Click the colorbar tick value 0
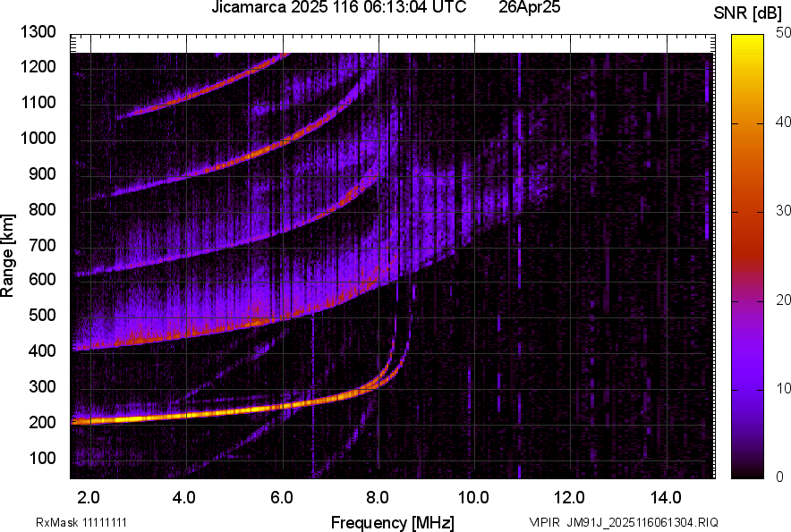The image size is (791, 532). click(780, 477)
